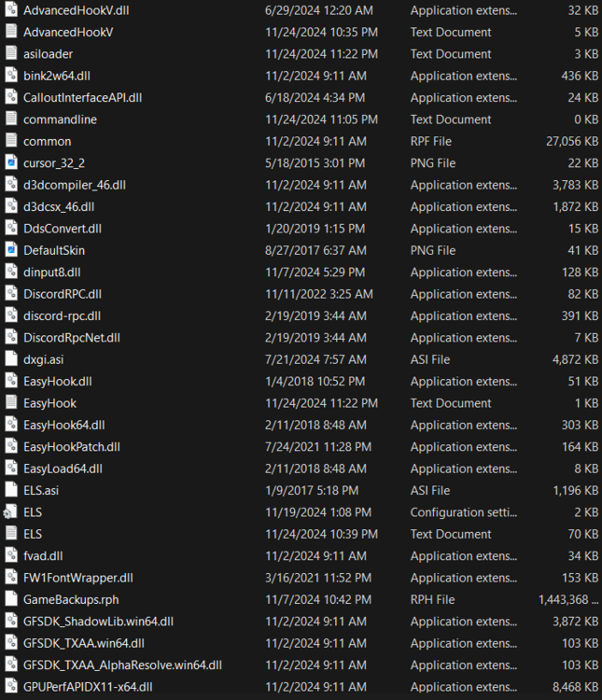Select the ELS text document name
Viewport: 602px width, 700px height.
(x=33, y=535)
